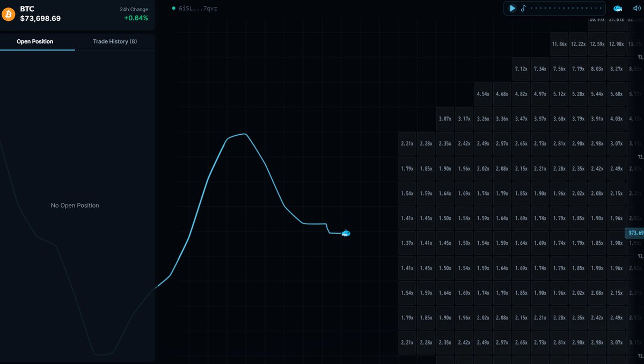Image resolution: width=644 pixels, height=364 pixels.
Task: Pick the 7.56x multiplier tile
Action: click(560, 69)
